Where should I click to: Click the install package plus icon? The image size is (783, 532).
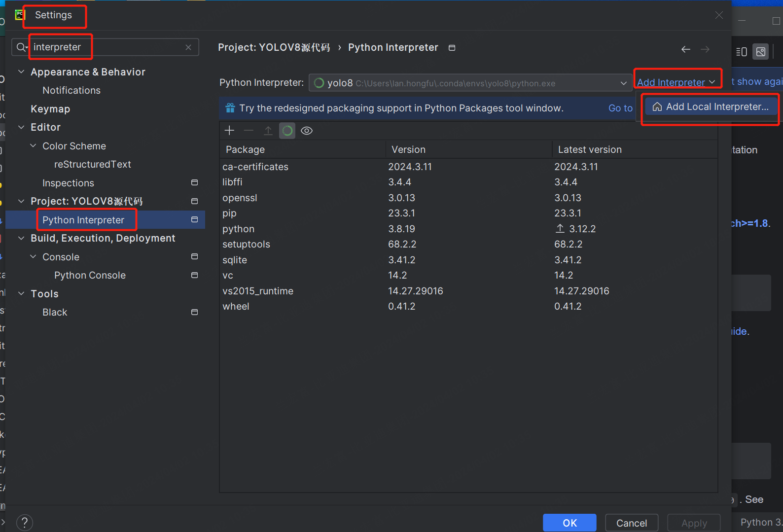pyautogui.click(x=229, y=131)
